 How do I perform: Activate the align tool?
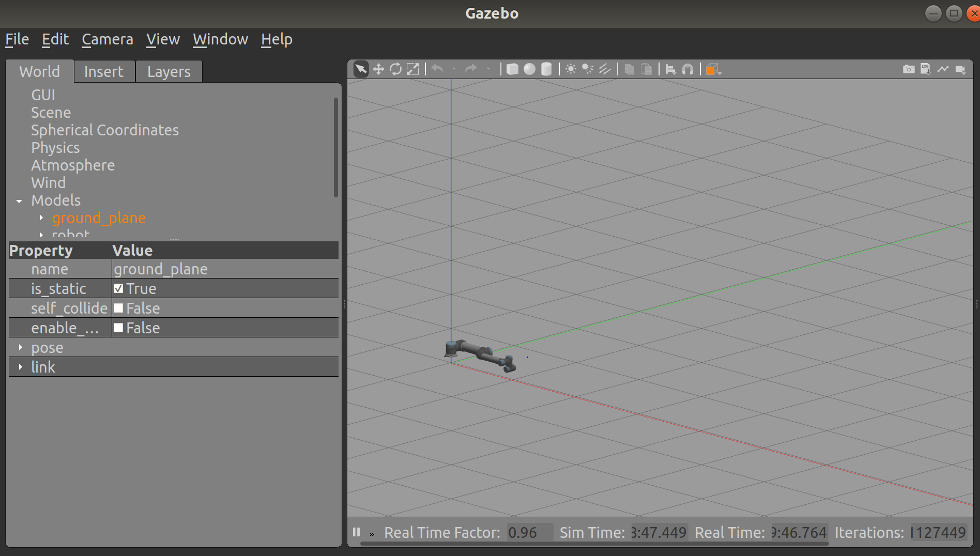671,69
